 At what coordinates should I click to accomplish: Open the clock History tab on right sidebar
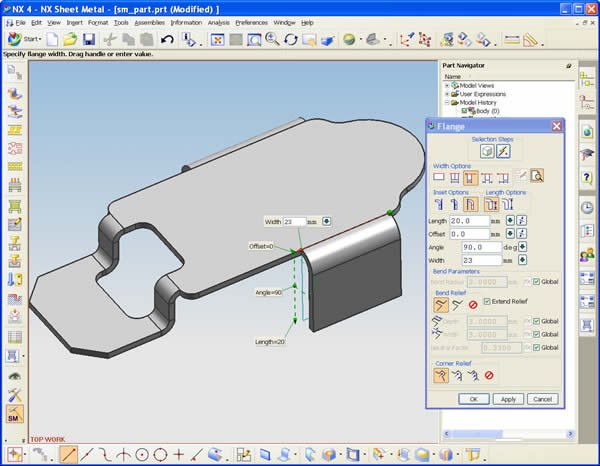[x=586, y=207]
